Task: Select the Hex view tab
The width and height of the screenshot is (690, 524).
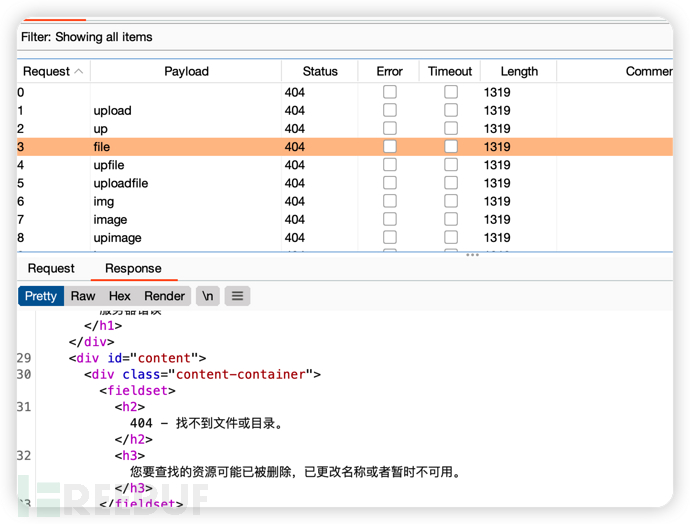Action: click(120, 296)
